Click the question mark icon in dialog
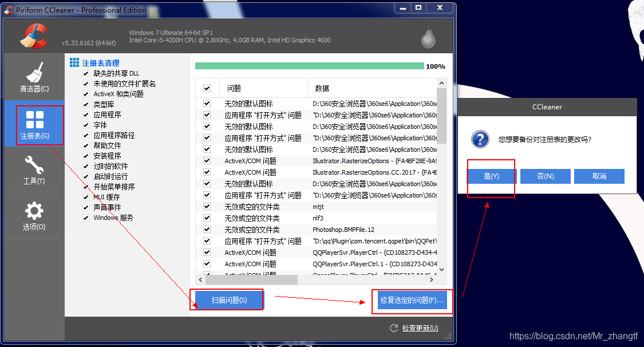The width and height of the screenshot is (644, 347). [x=480, y=139]
